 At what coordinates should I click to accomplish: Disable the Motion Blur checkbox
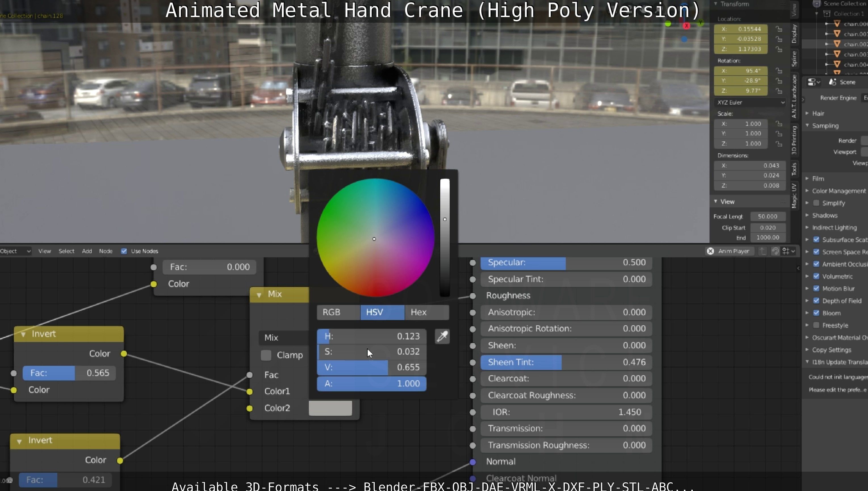click(x=816, y=289)
